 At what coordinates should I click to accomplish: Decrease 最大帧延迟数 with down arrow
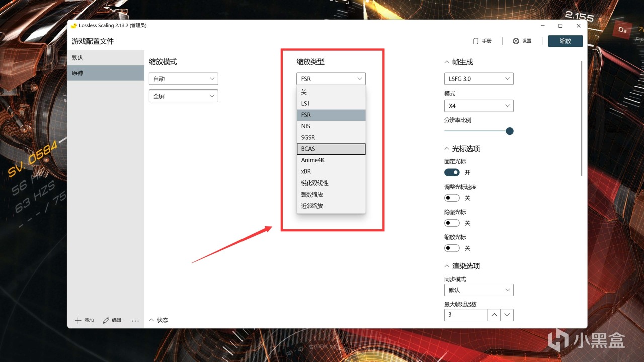507,315
